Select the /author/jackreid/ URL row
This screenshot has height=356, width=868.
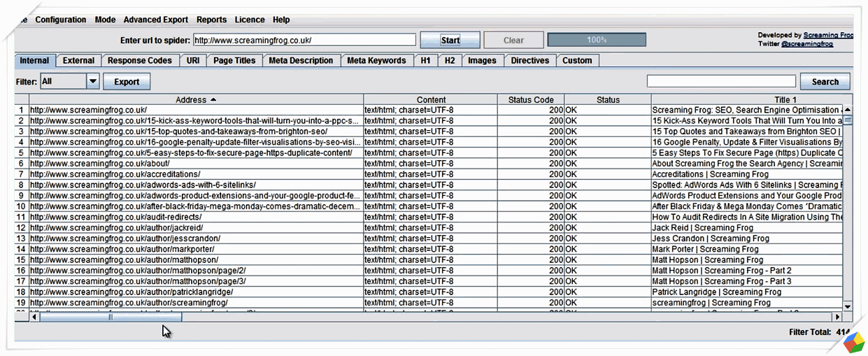196,228
